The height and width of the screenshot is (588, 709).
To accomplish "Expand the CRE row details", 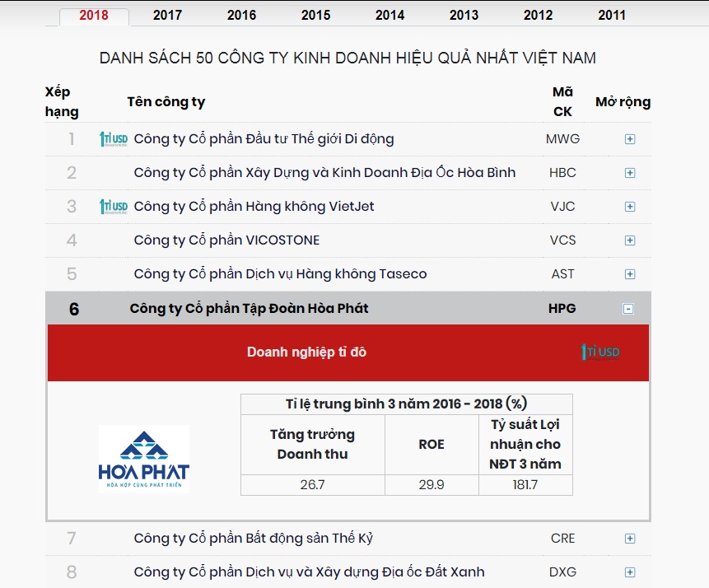I will pos(630,539).
